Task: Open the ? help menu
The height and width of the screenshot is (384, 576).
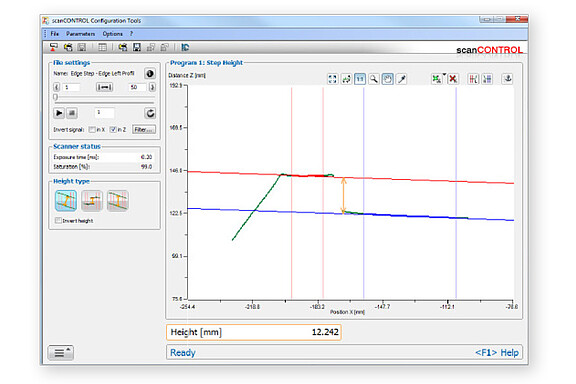Action: (131, 34)
